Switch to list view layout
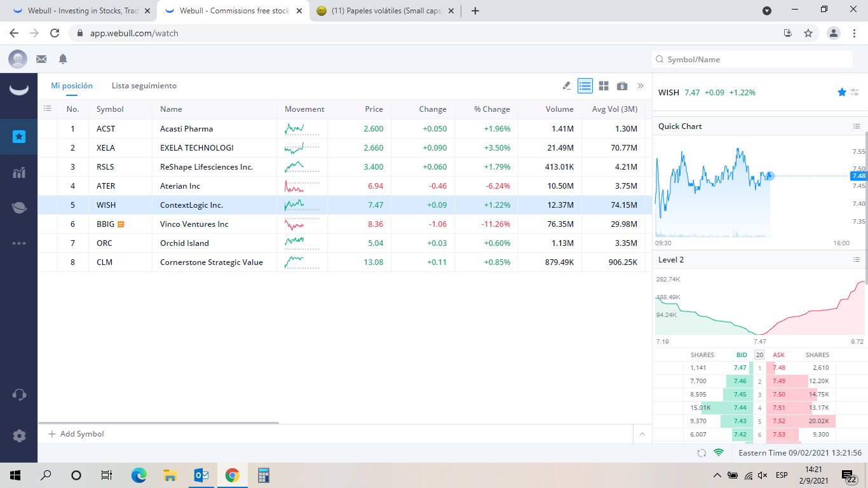 coord(585,86)
